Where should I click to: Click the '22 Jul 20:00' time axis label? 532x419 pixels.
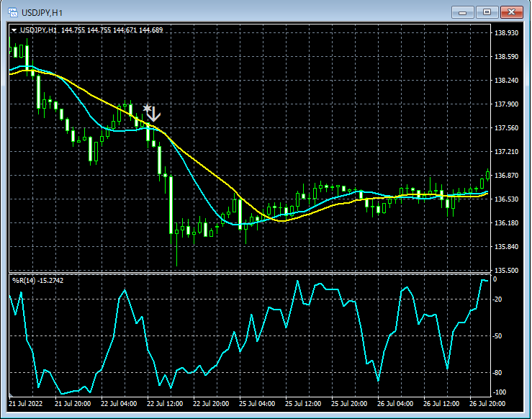point(211,404)
